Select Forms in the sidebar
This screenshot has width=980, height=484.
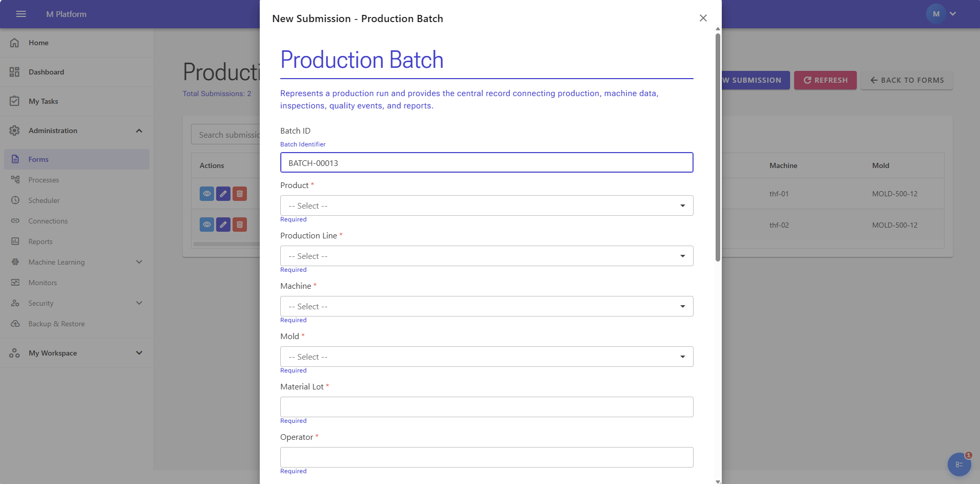point(76,159)
